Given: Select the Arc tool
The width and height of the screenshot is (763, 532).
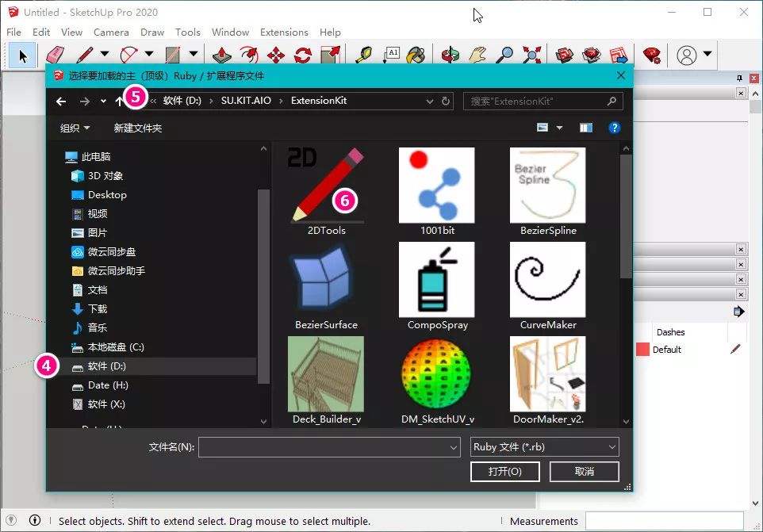Looking at the screenshot, I should click(129, 55).
